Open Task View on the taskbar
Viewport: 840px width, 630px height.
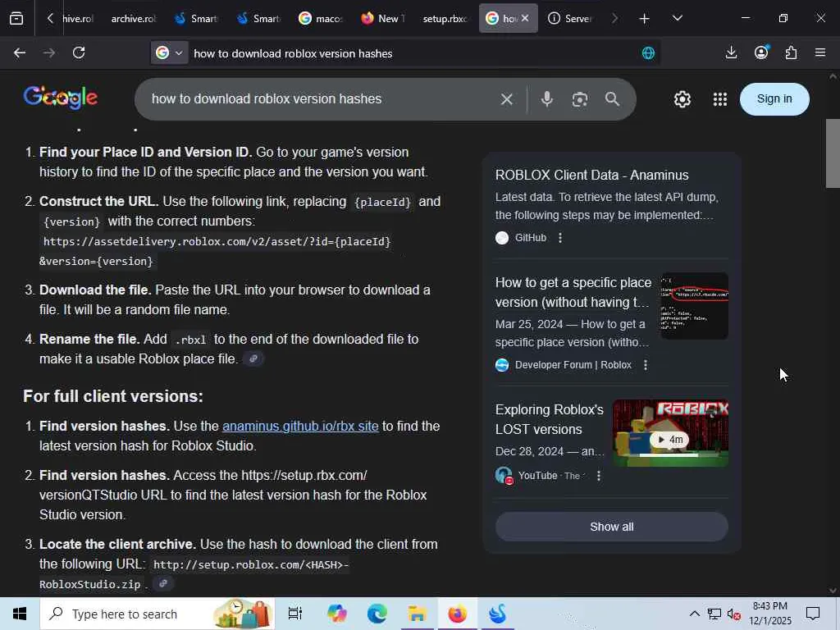click(x=294, y=614)
